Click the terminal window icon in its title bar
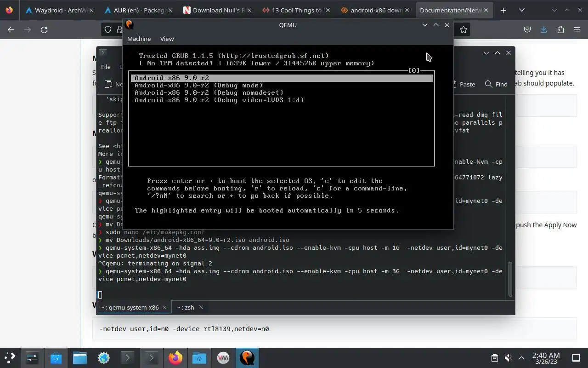588x368 pixels. [x=103, y=53]
